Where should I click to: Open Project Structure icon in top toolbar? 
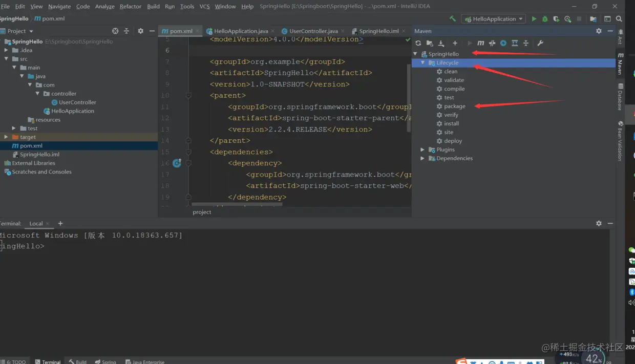(x=593, y=19)
